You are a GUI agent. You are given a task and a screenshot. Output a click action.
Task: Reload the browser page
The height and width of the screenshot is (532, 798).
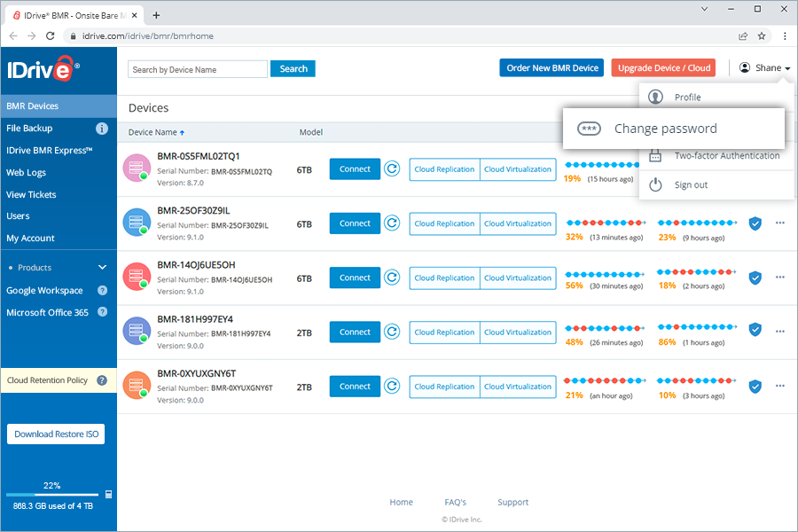point(50,36)
